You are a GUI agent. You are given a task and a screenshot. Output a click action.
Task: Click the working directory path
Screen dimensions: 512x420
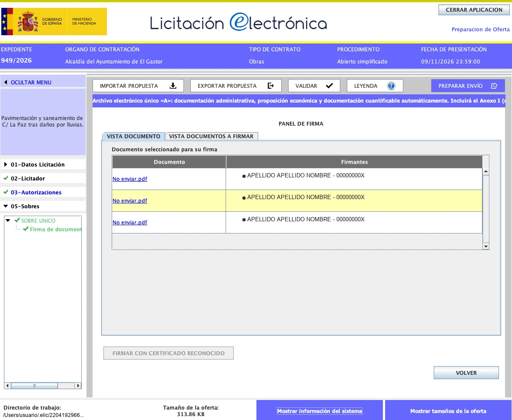(43, 415)
